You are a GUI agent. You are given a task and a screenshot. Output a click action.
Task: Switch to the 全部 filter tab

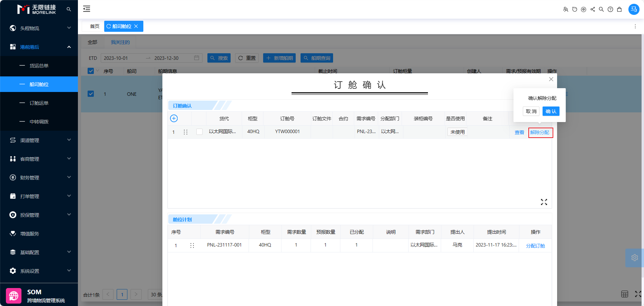click(92, 42)
